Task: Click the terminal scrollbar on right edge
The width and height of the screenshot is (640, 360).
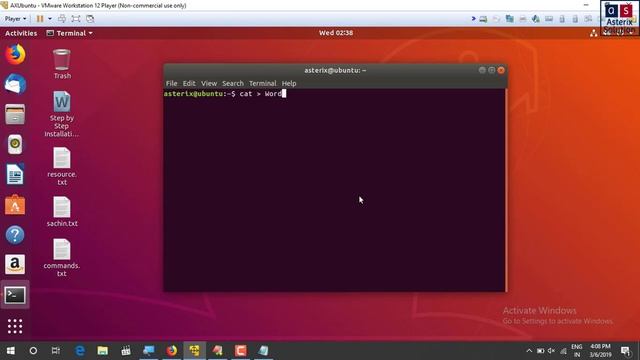Action: [x=506, y=190]
